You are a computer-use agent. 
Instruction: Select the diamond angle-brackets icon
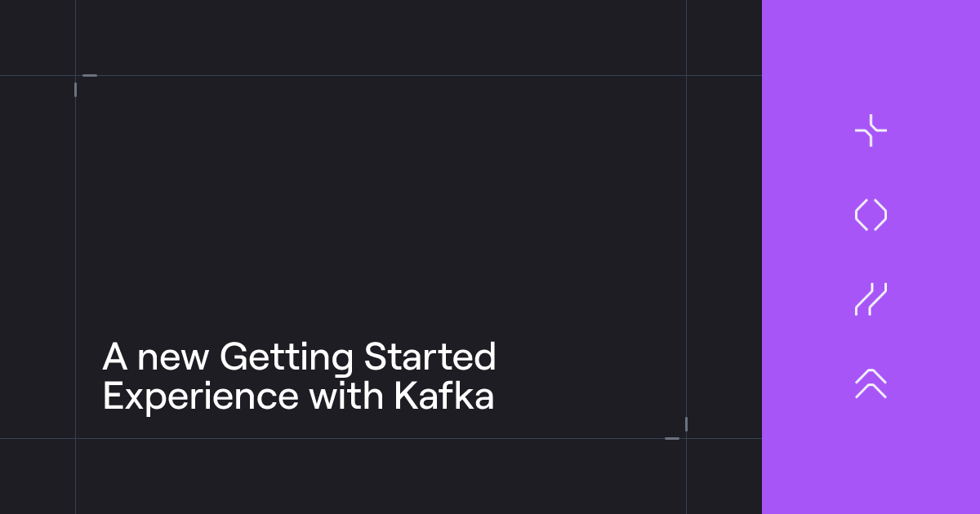coord(871,215)
